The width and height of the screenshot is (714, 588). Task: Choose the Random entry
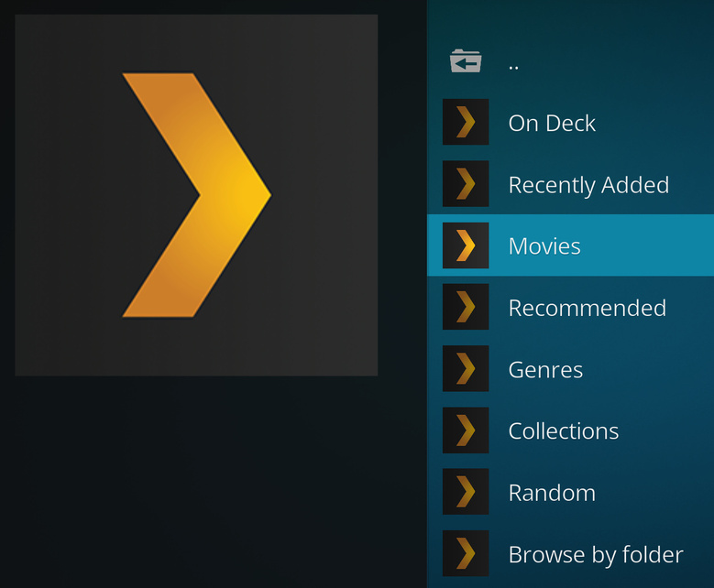click(571, 492)
